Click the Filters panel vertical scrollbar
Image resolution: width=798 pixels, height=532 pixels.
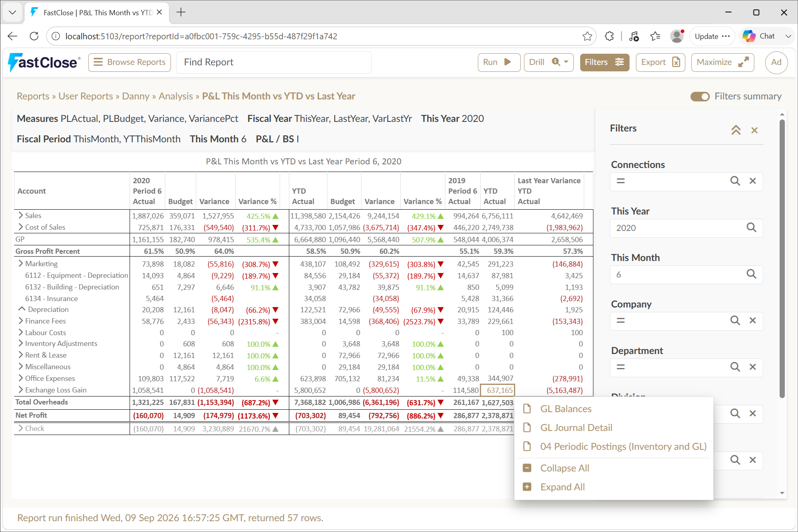point(782,259)
